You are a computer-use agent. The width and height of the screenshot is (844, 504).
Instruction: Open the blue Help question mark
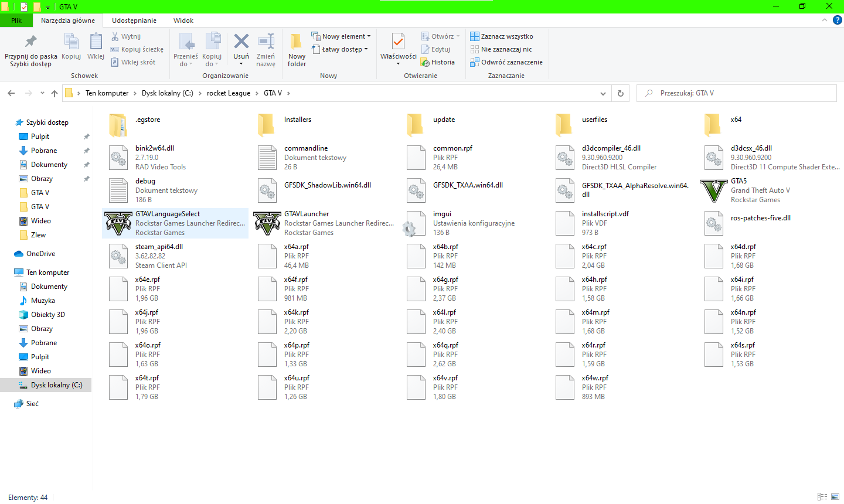click(x=838, y=20)
